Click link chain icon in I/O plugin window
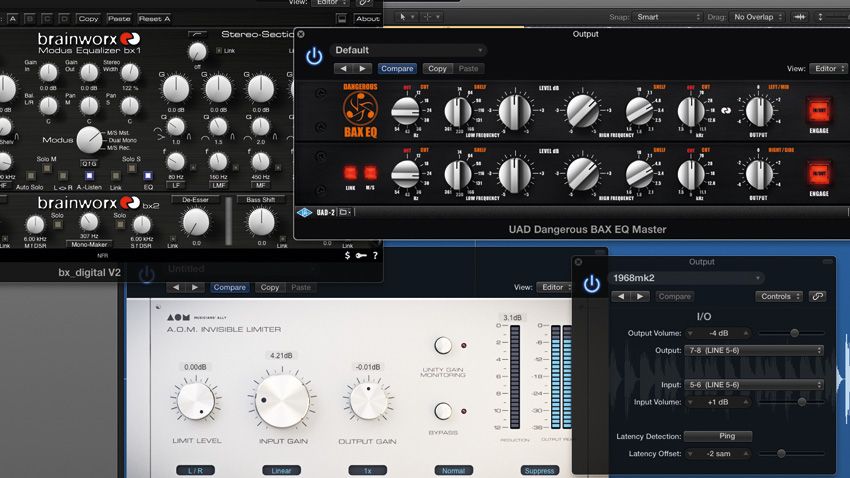Image resolution: width=850 pixels, height=478 pixels. click(x=817, y=296)
